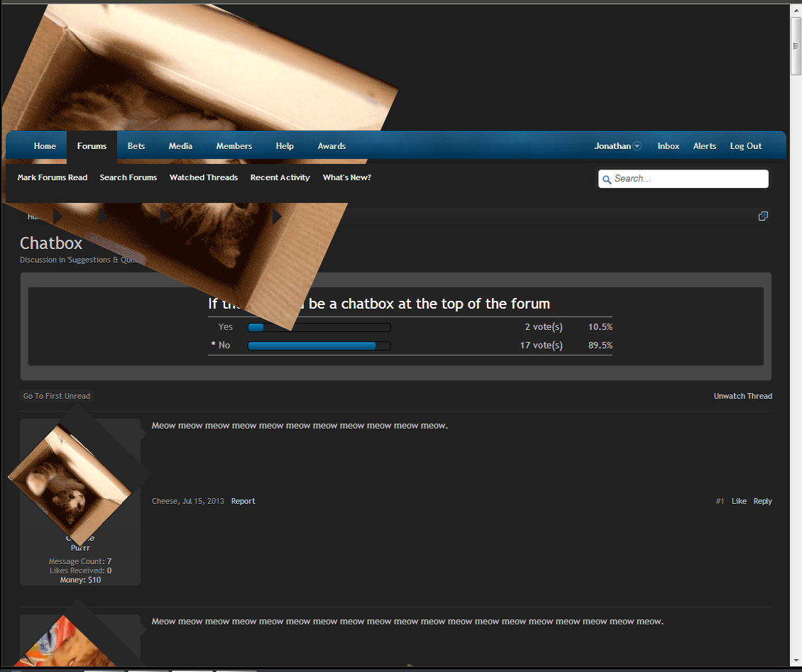Click the "Purrr" user title
Image resolution: width=802 pixels, height=672 pixels.
point(80,549)
